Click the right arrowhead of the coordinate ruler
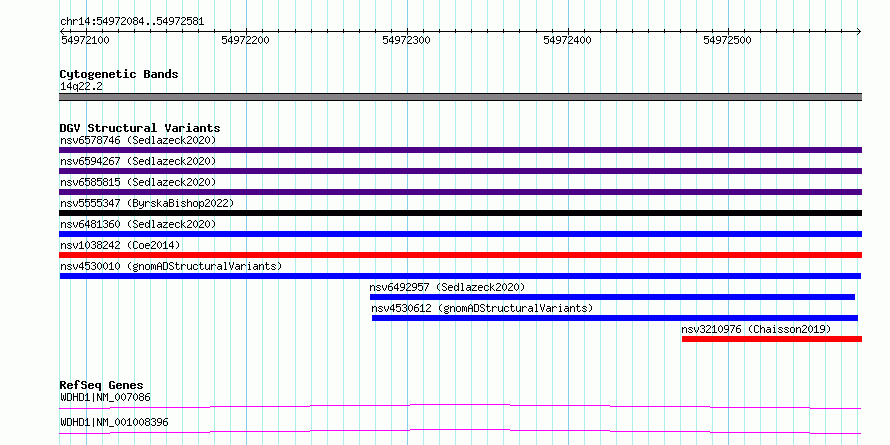Image resolution: width=890 pixels, height=445 pixels. coord(859,31)
